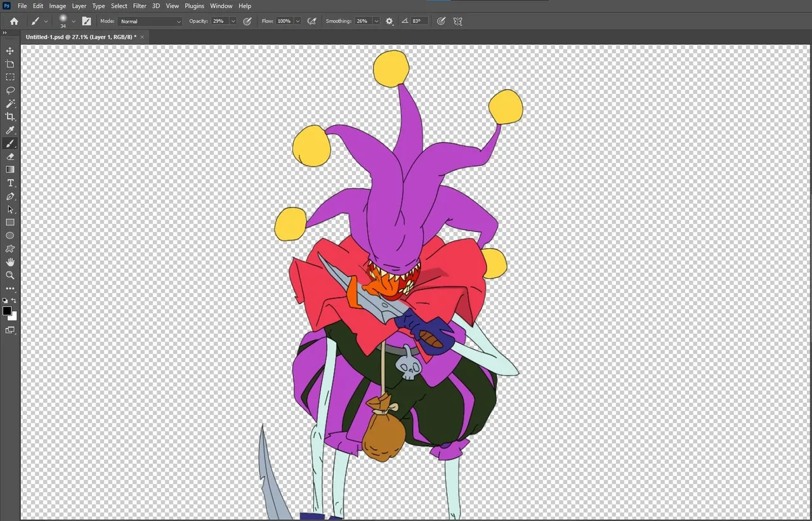The image size is (812, 521).
Task: Open the View menu
Action: [x=173, y=6]
